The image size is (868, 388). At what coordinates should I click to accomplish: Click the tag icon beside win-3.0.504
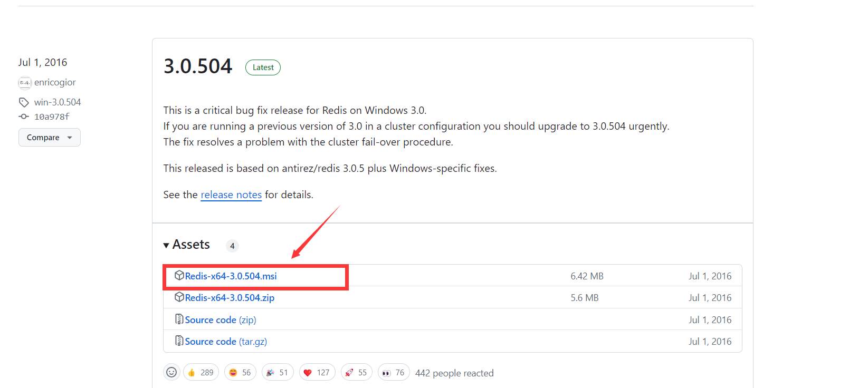click(24, 102)
